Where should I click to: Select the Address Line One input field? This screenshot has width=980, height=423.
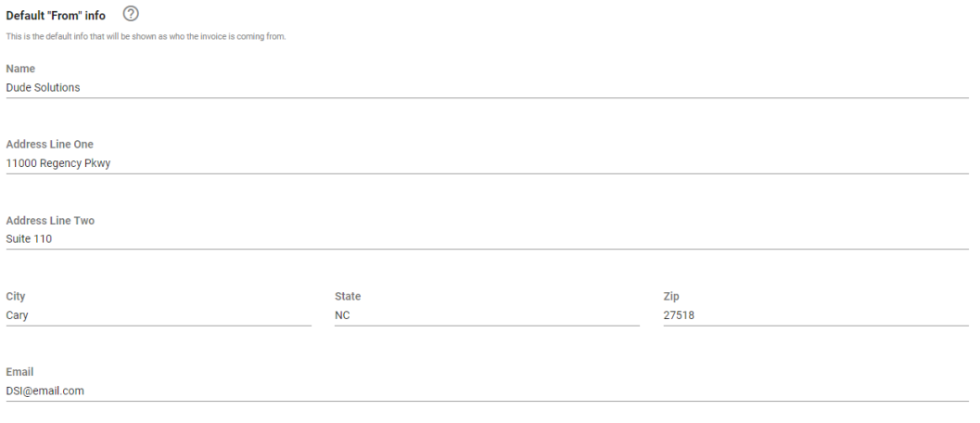[487, 164]
